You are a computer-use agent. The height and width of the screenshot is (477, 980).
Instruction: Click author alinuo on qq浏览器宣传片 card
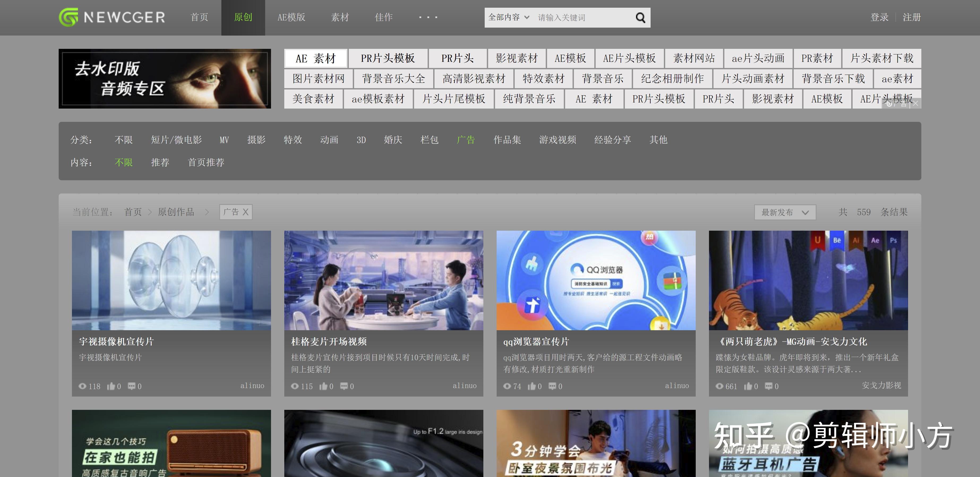pos(677,385)
